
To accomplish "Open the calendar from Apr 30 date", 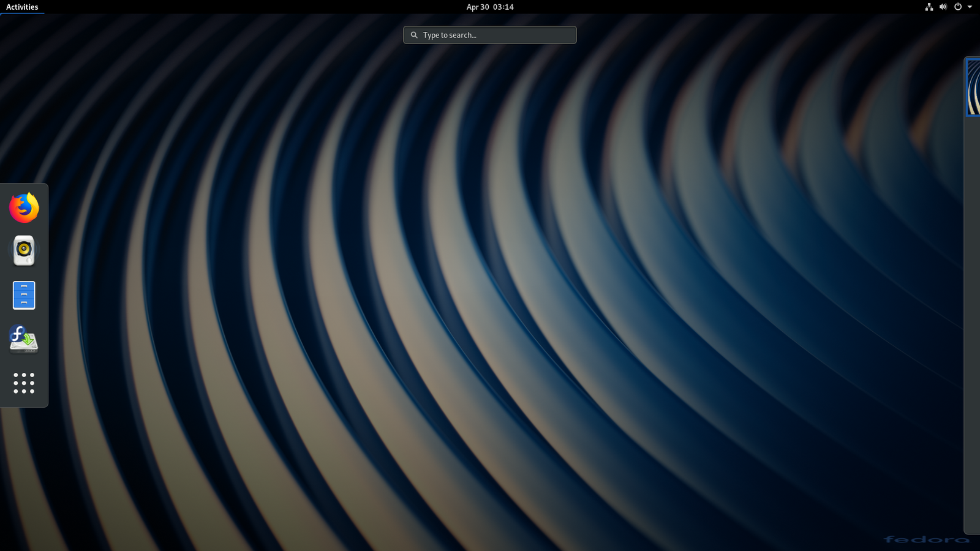I will tap(478, 7).
